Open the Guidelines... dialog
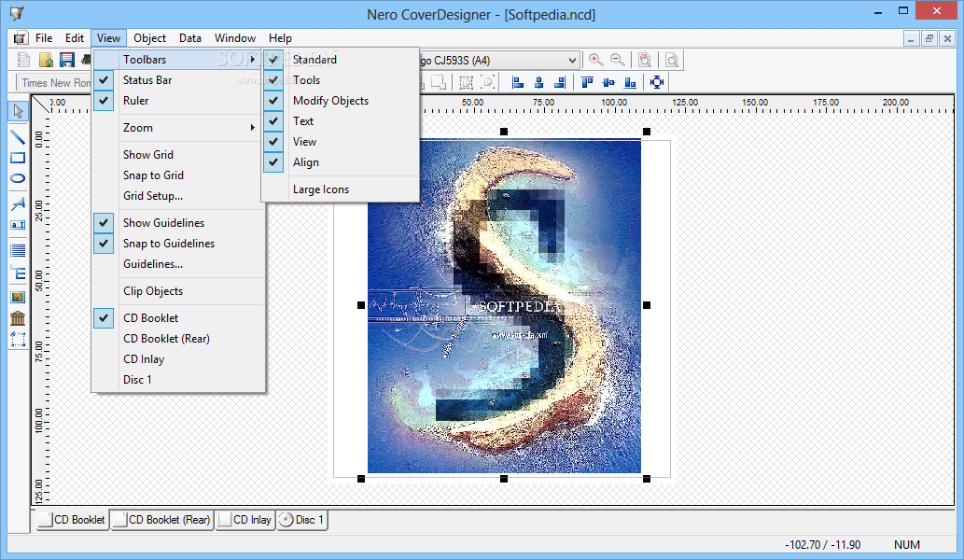The width and height of the screenshot is (964, 560). coord(178,264)
